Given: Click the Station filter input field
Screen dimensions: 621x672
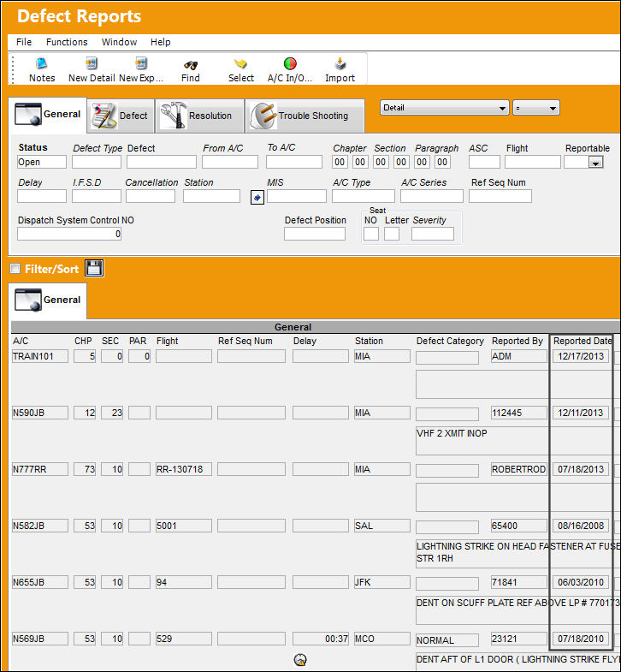Looking at the screenshot, I should (211, 196).
